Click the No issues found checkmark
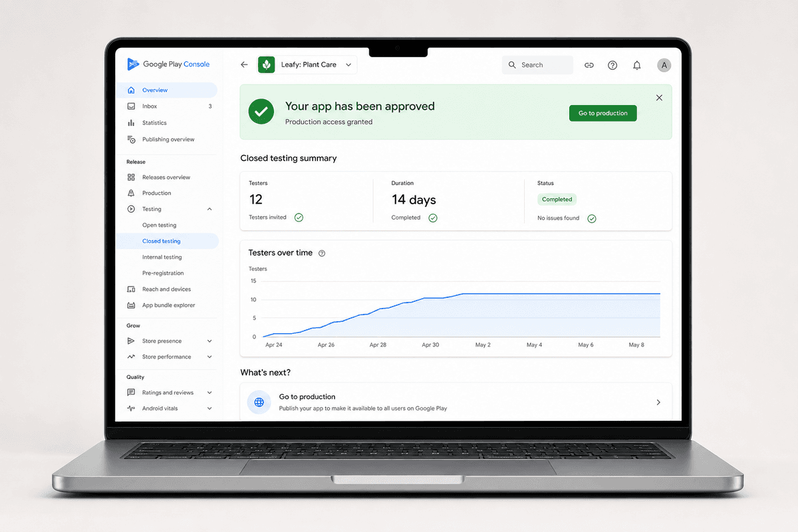The image size is (798, 532). [591, 218]
